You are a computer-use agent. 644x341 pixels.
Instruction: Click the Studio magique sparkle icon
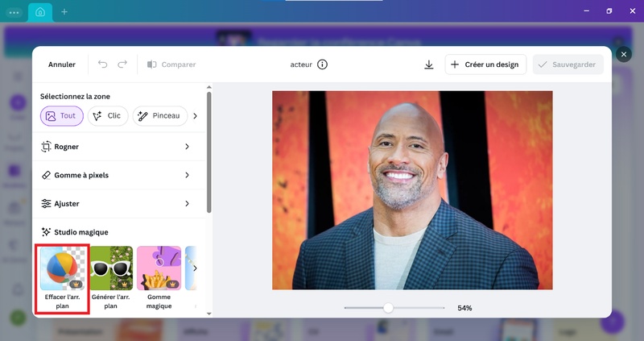46,232
